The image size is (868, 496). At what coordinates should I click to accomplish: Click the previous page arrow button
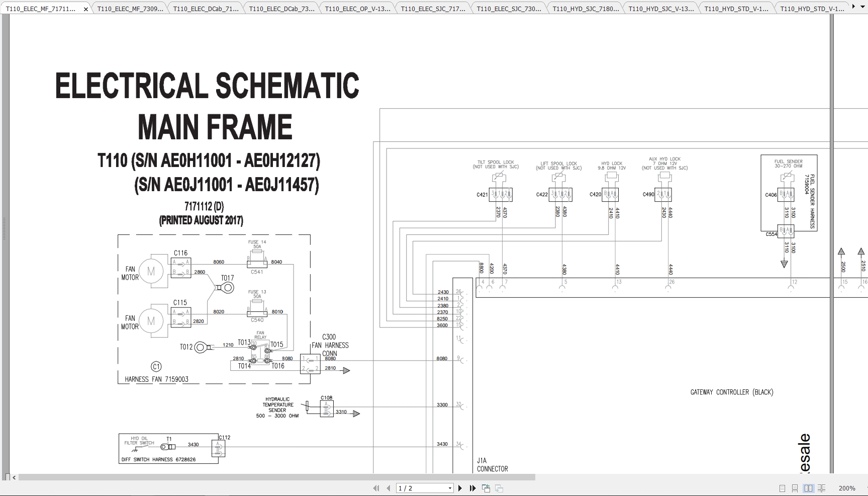(388, 488)
